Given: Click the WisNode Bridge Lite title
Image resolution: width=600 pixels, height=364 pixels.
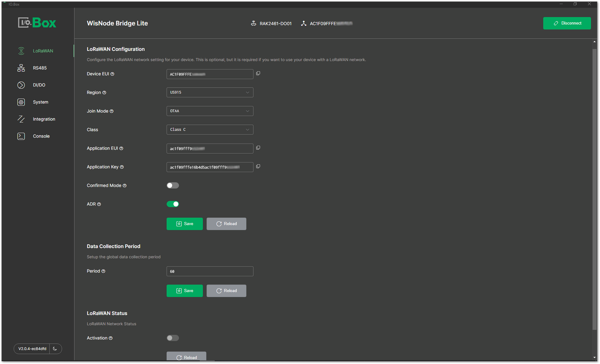Looking at the screenshot, I should click(x=117, y=23).
